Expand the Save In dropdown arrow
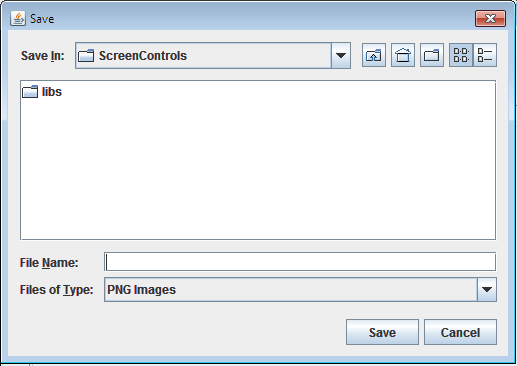This screenshot has height=366, width=517. 341,55
